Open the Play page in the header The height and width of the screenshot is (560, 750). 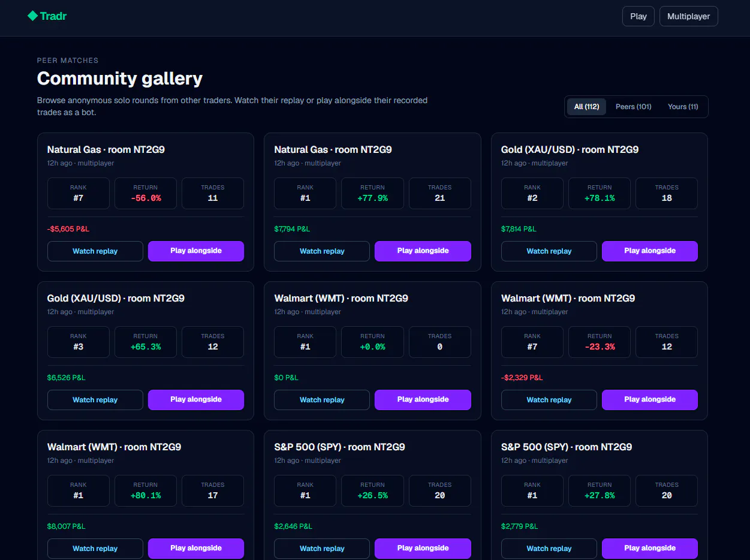click(x=638, y=16)
